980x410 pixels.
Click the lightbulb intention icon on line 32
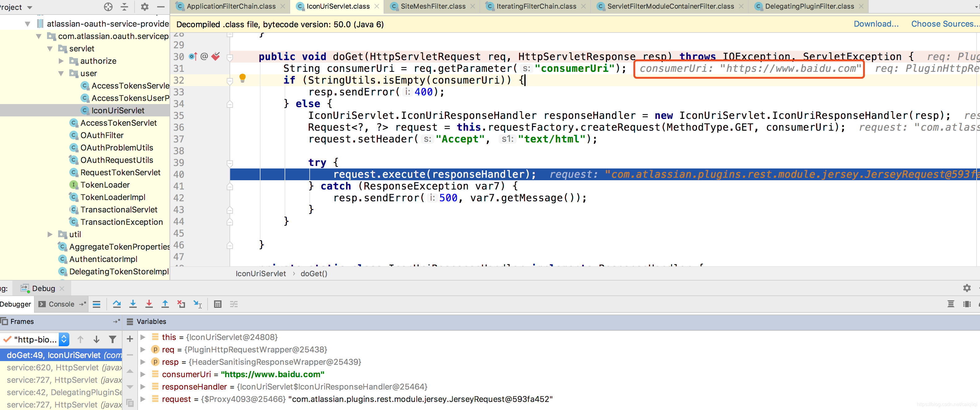coord(242,78)
